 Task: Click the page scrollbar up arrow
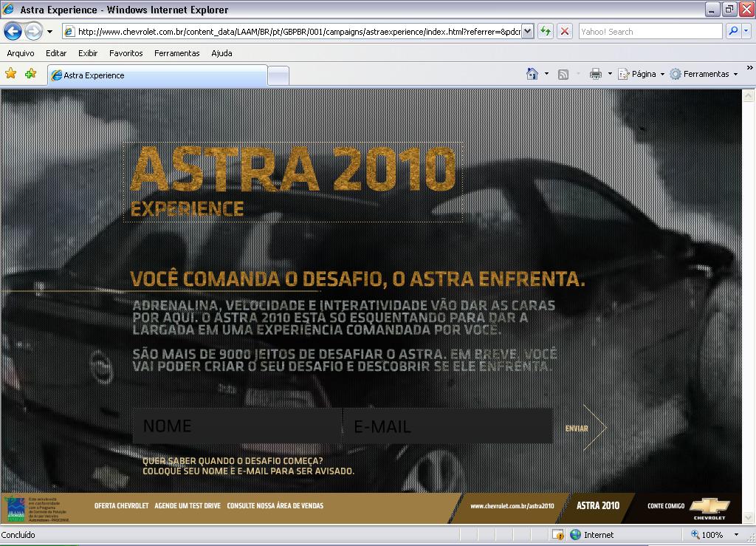(x=749, y=95)
